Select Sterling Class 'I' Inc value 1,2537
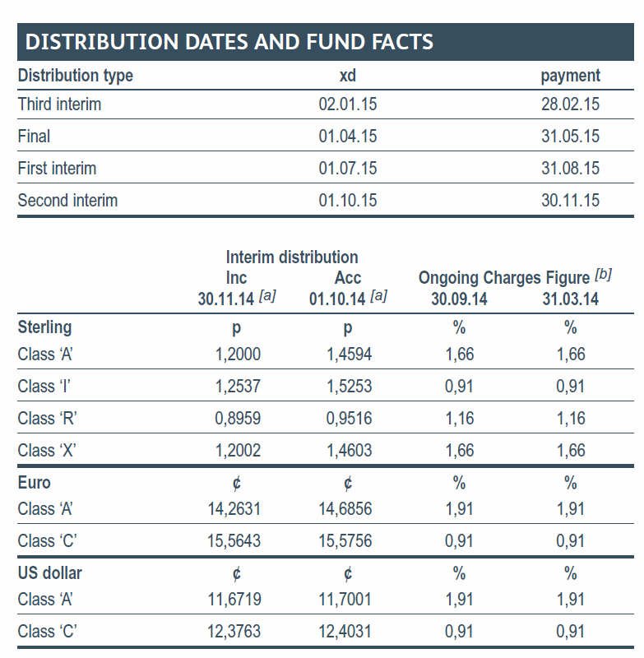The height and width of the screenshot is (658, 644). click(x=237, y=387)
